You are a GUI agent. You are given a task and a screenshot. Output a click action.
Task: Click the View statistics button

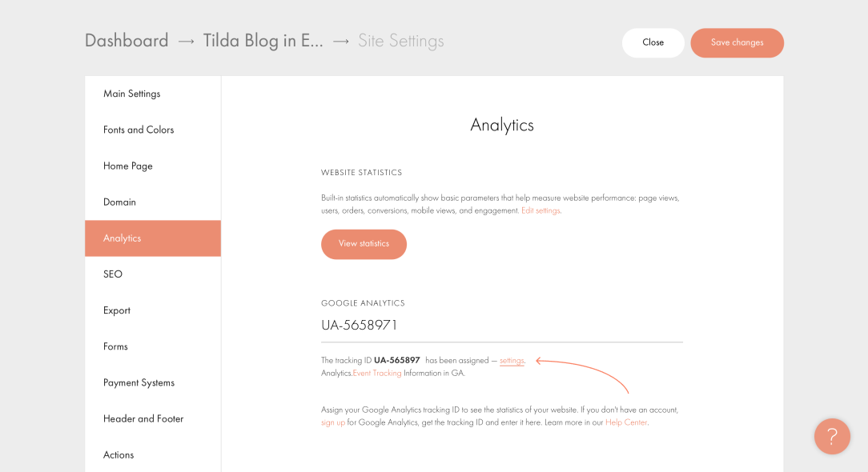point(364,244)
